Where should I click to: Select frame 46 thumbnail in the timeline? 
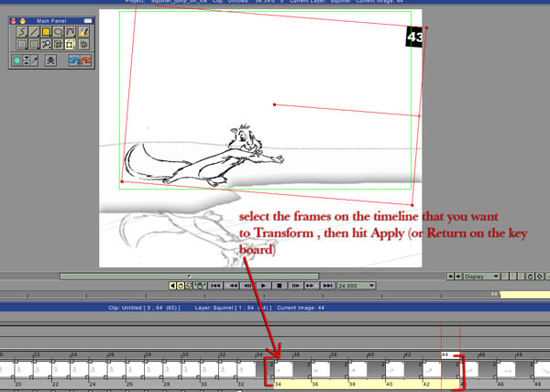[506, 370]
